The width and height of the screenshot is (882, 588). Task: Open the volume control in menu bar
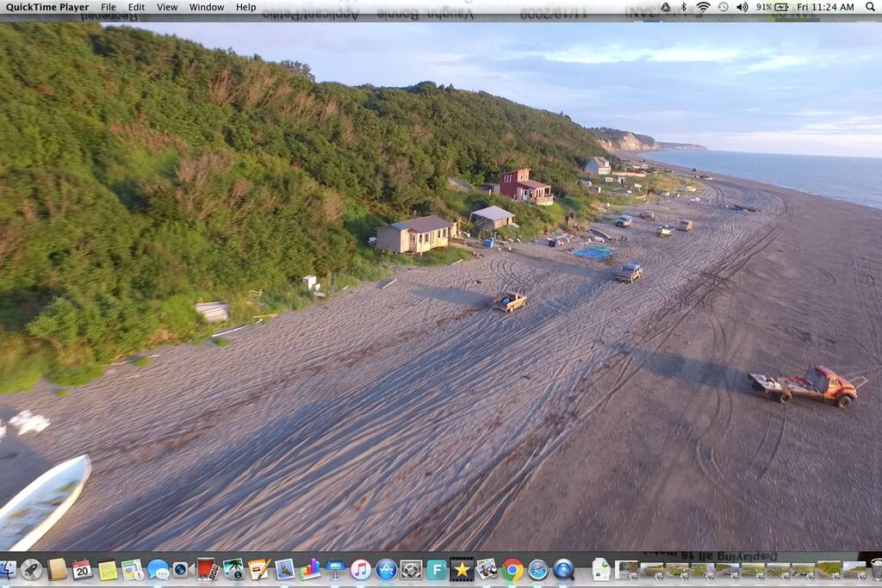click(x=742, y=7)
